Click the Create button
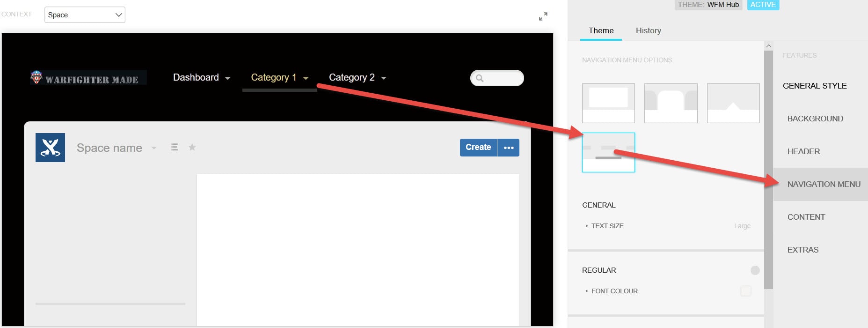The image size is (868, 328). 478,148
